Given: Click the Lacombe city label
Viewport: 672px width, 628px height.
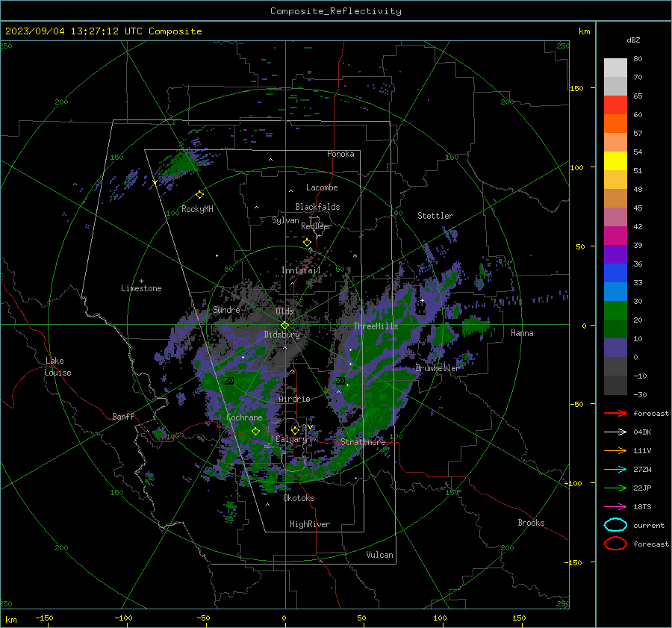Looking at the screenshot, I should [322, 187].
